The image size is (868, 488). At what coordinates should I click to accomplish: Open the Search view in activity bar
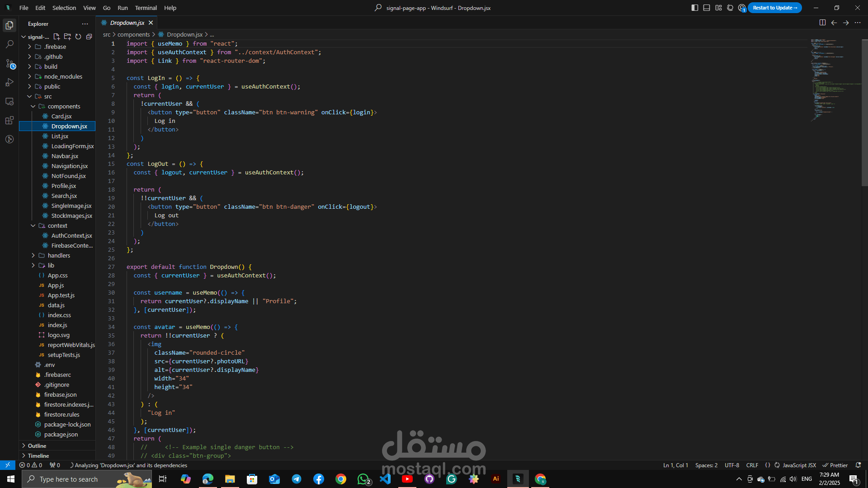tap(9, 44)
